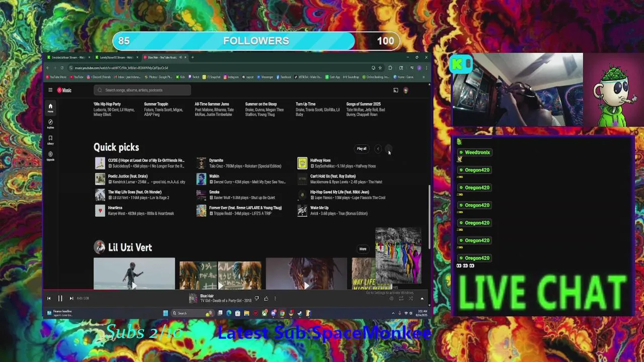The image size is (644, 362).
Task: Like the song Blue Hair
Action: tap(266, 298)
